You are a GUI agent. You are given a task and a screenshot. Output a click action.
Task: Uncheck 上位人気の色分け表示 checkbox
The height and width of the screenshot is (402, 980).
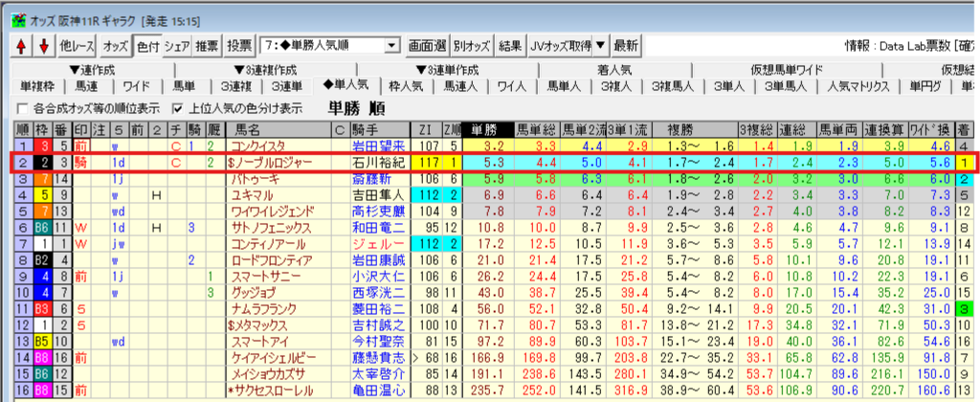[x=177, y=107]
